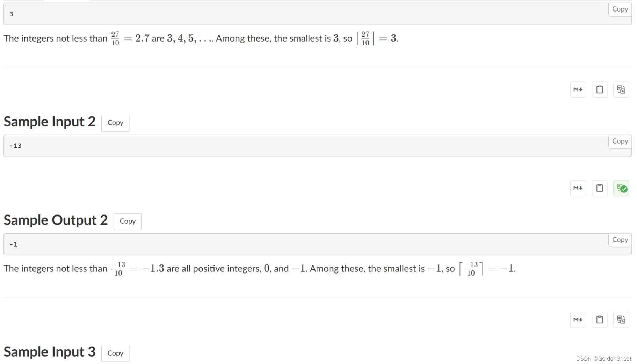Click the clipboard copy icon in the top icon row
This screenshot has width=637, height=364.
(x=600, y=89)
